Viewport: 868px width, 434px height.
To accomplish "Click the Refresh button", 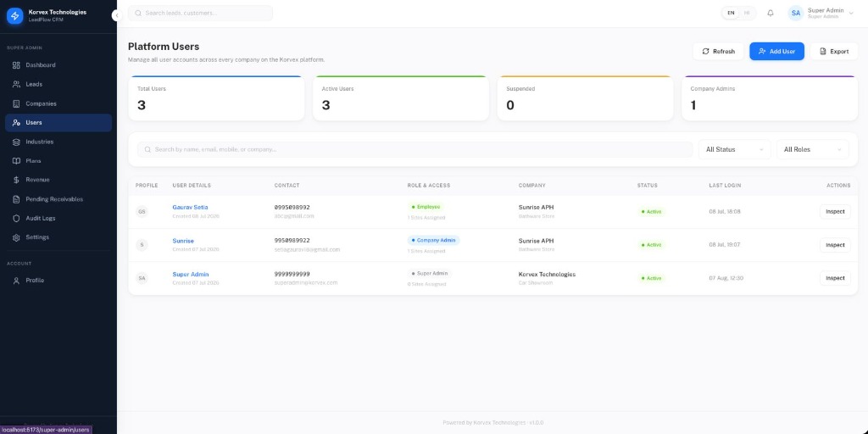I will 718,51.
